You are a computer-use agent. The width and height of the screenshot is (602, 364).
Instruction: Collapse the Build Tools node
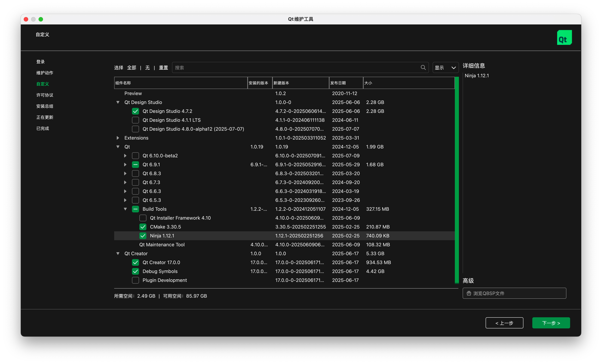coord(125,209)
